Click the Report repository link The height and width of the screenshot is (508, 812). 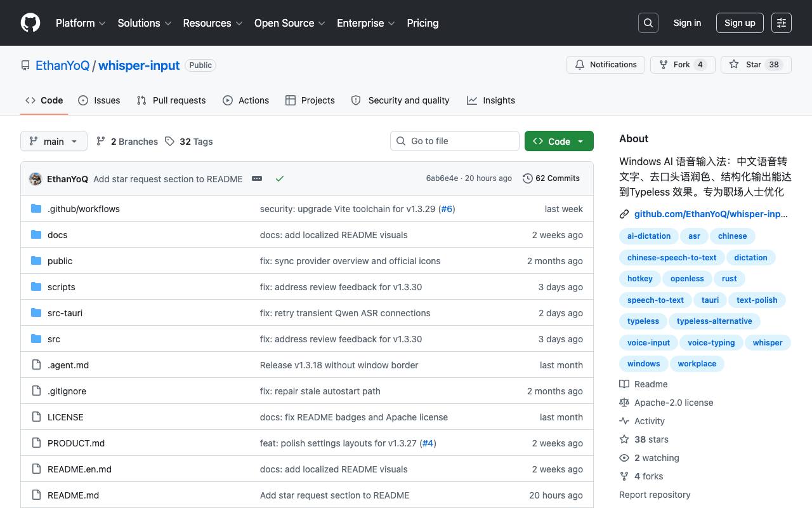click(655, 495)
